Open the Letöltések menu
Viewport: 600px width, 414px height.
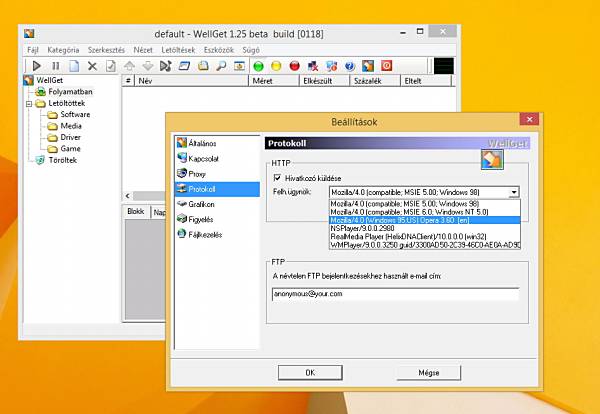(178, 50)
